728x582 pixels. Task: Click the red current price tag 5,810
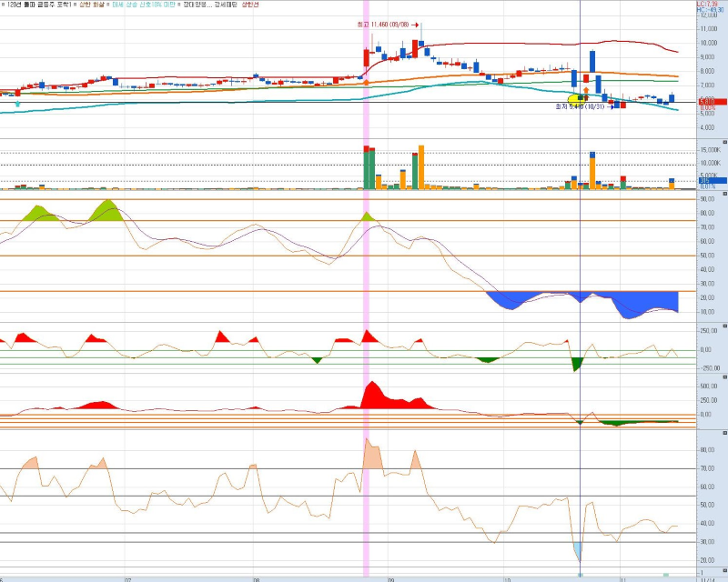pyautogui.click(x=713, y=101)
